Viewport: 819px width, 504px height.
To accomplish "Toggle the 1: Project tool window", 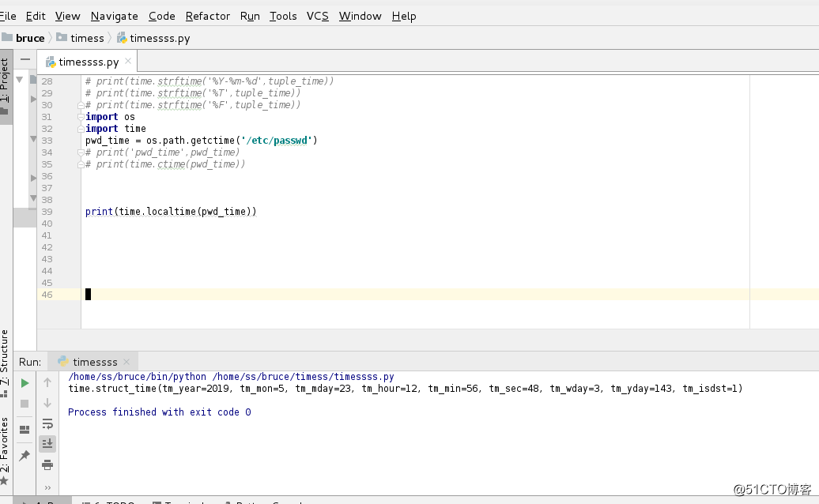I will [x=6, y=87].
